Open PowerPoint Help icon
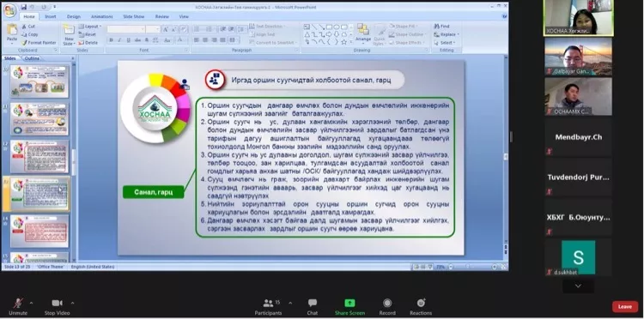The image size is (644, 319). (505, 16)
